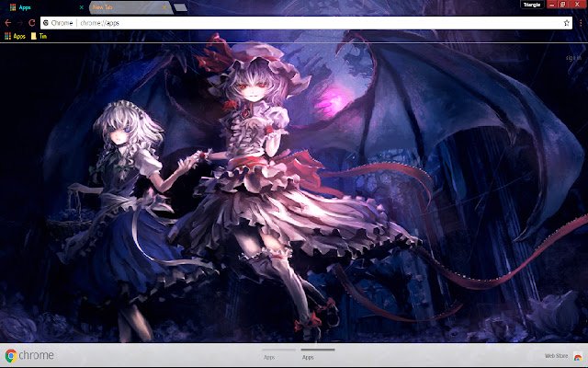Open the Triangle profile button
Screen dimensions: 588x368
[x=532, y=5]
